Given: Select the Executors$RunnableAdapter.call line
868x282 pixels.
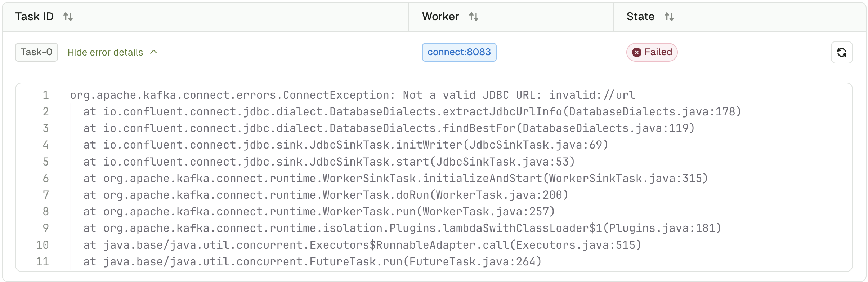Looking at the screenshot, I should coord(362,245).
